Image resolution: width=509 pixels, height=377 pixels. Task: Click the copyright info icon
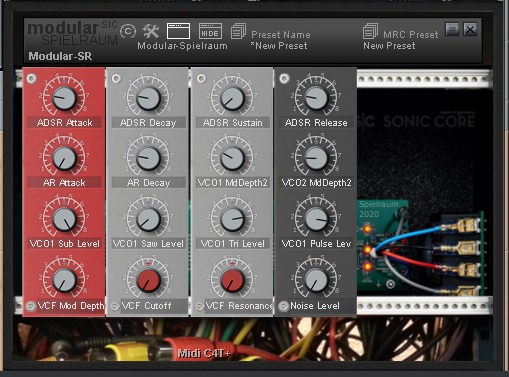point(128,31)
